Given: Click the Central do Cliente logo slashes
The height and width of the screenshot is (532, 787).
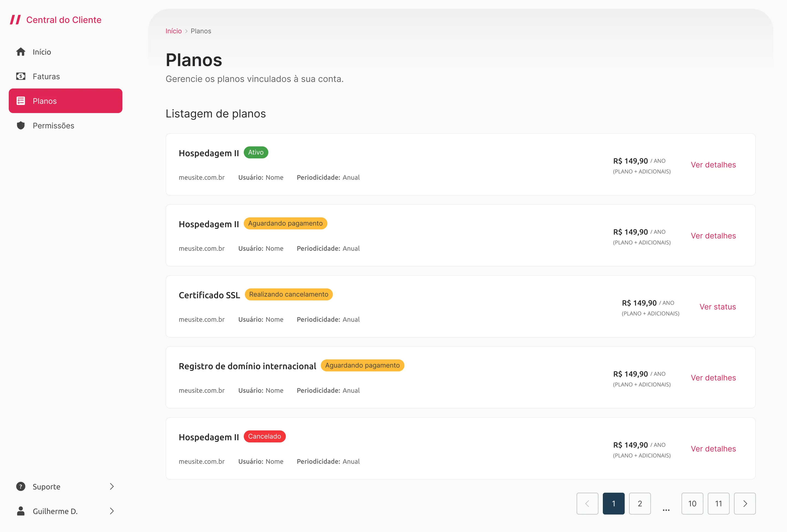Looking at the screenshot, I should tap(15, 20).
